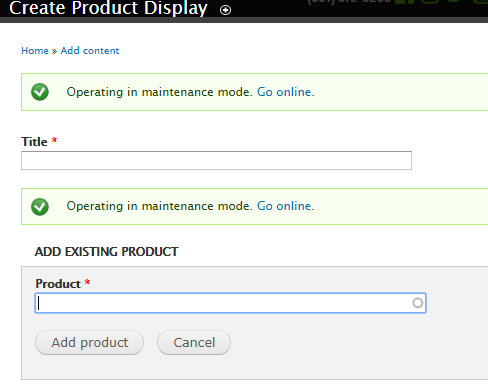Viewport: 488px width, 389px height.
Task: Click the Product field label
Action: pyautogui.click(x=58, y=284)
